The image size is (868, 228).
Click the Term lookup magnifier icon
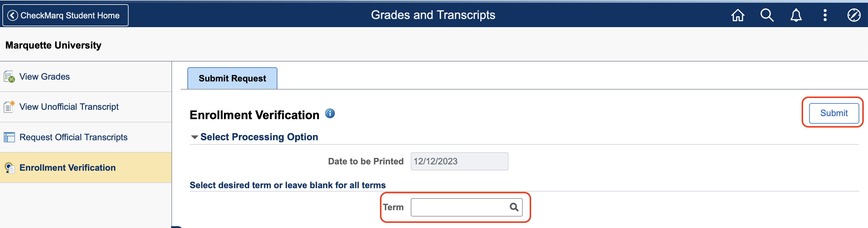(514, 207)
